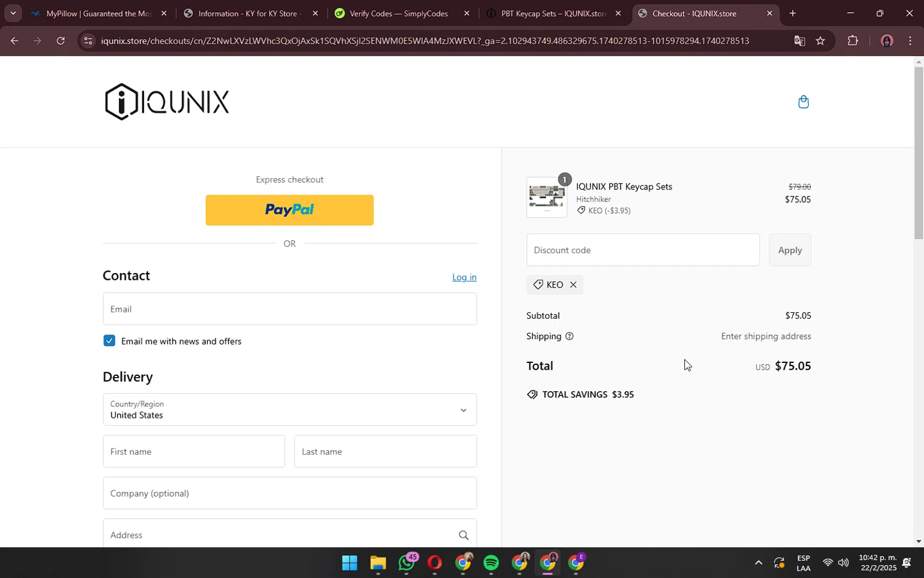Screen dimensions: 924x578
Task: Open WhatsApp from taskbar
Action: (x=407, y=563)
